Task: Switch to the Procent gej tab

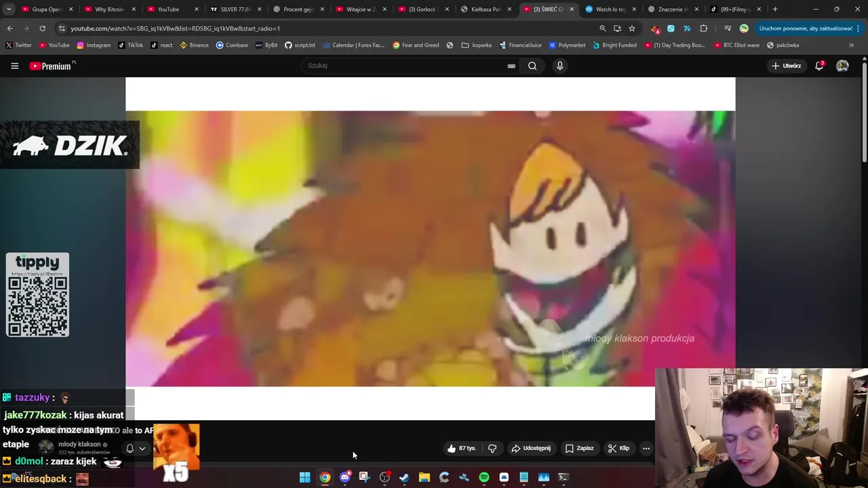Action: coord(297,9)
